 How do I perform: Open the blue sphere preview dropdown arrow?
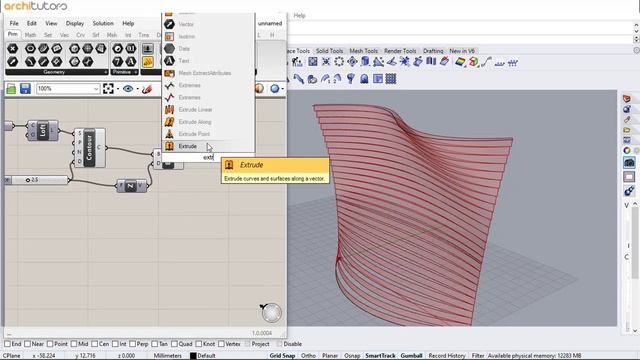(x=283, y=89)
